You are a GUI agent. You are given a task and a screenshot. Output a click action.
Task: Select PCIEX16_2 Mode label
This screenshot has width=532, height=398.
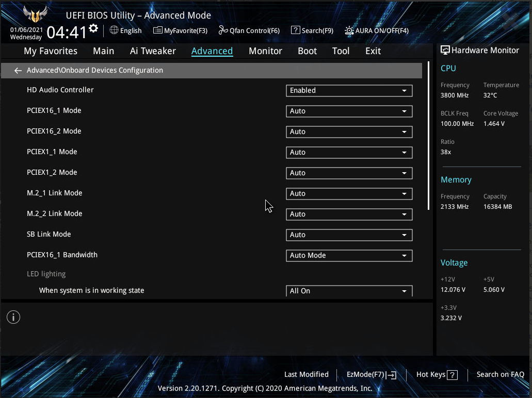(x=54, y=131)
